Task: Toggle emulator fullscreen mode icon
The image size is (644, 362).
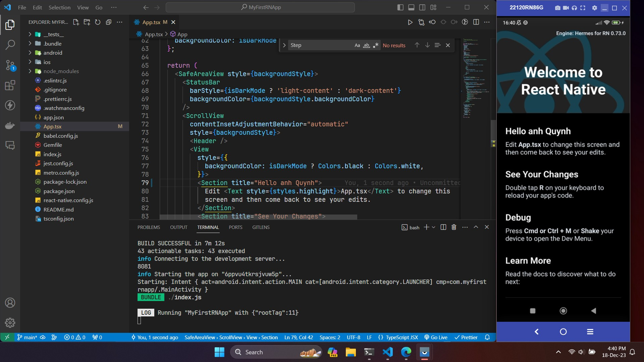Action: 583,8
